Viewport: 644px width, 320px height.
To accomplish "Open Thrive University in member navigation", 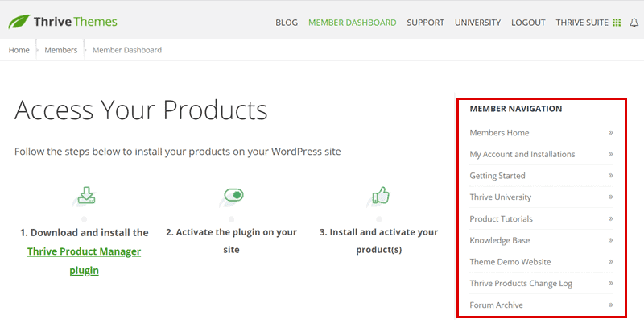I will coord(500,197).
